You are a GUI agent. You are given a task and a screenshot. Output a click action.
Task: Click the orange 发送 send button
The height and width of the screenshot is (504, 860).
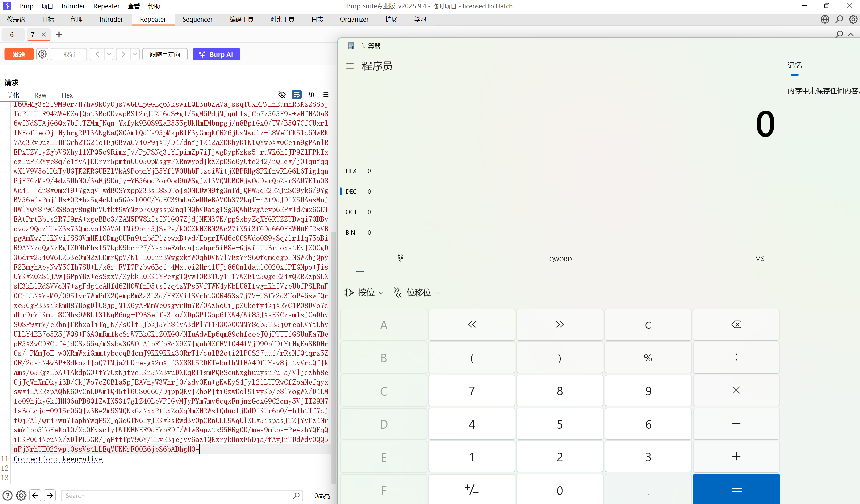19,54
